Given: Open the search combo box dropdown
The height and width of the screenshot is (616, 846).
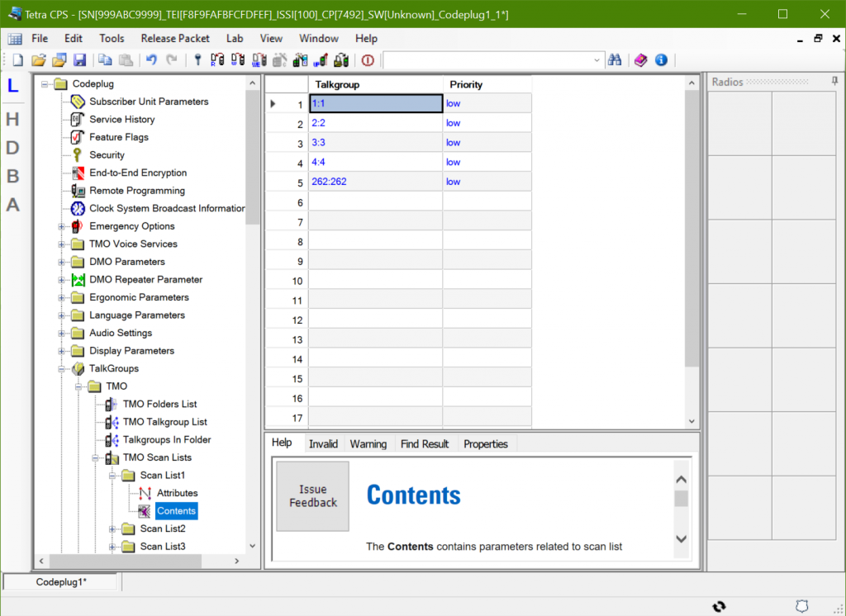Looking at the screenshot, I should 598,60.
